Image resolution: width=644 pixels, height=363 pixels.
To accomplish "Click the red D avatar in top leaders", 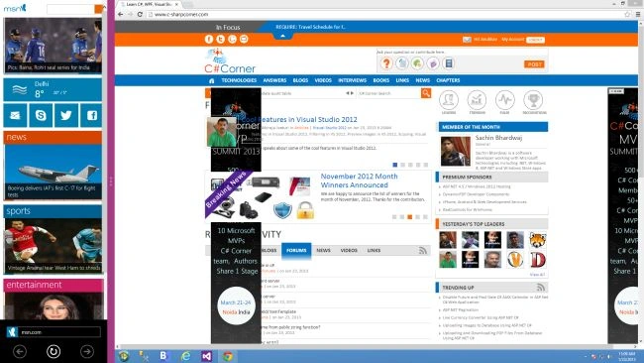I will click(538, 260).
